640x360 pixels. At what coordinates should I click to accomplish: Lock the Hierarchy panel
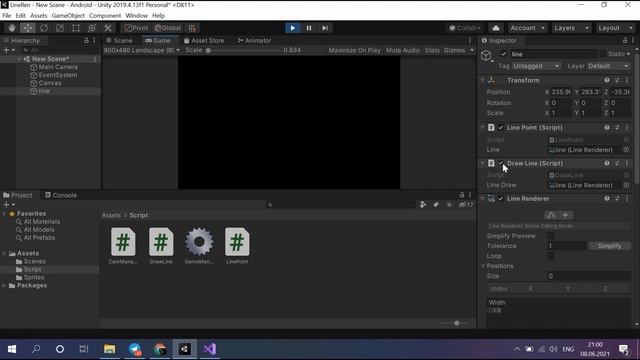tap(86, 40)
